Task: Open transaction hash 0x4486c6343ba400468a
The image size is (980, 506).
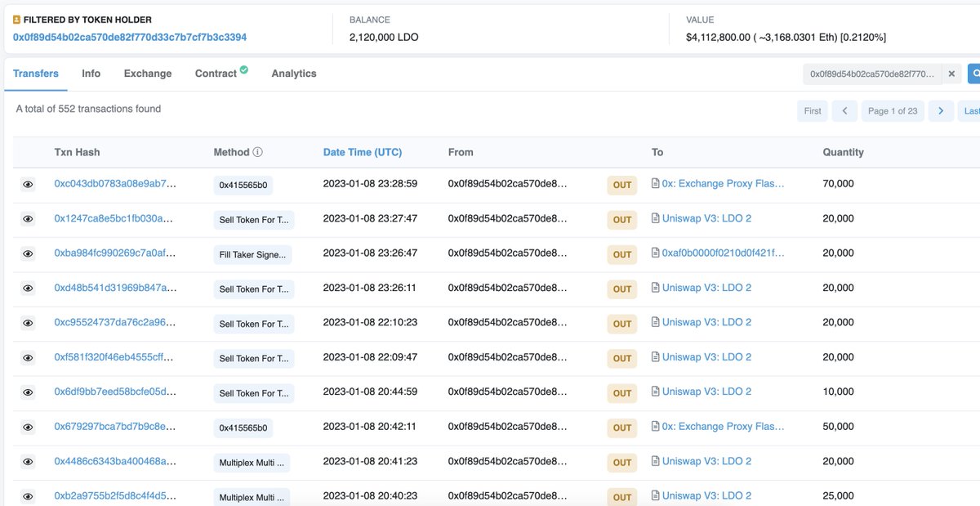Action: [115, 461]
